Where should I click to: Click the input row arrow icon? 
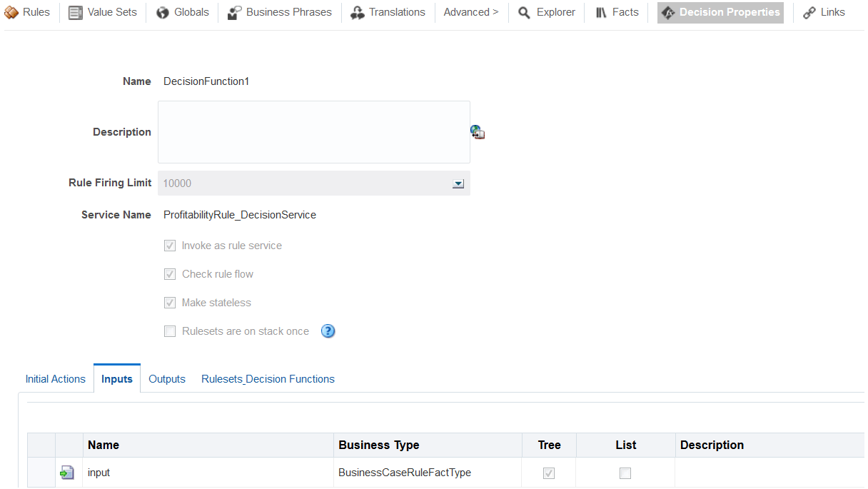pos(67,473)
